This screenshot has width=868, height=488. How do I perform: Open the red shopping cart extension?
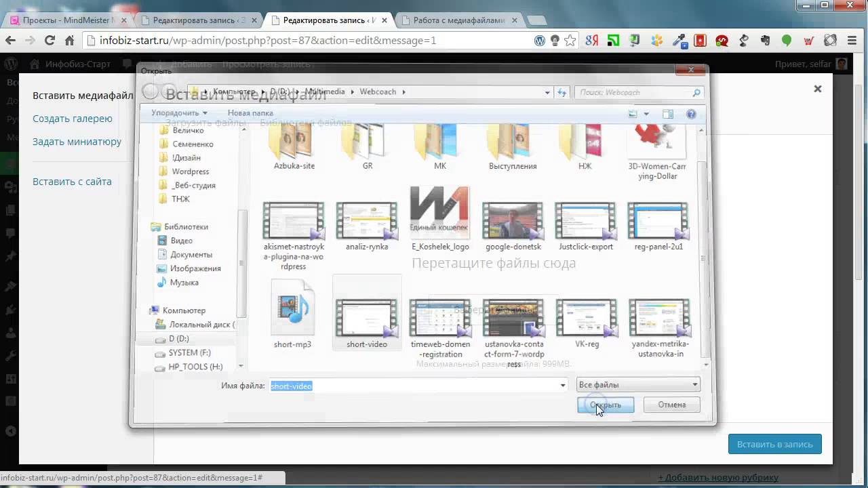click(808, 41)
